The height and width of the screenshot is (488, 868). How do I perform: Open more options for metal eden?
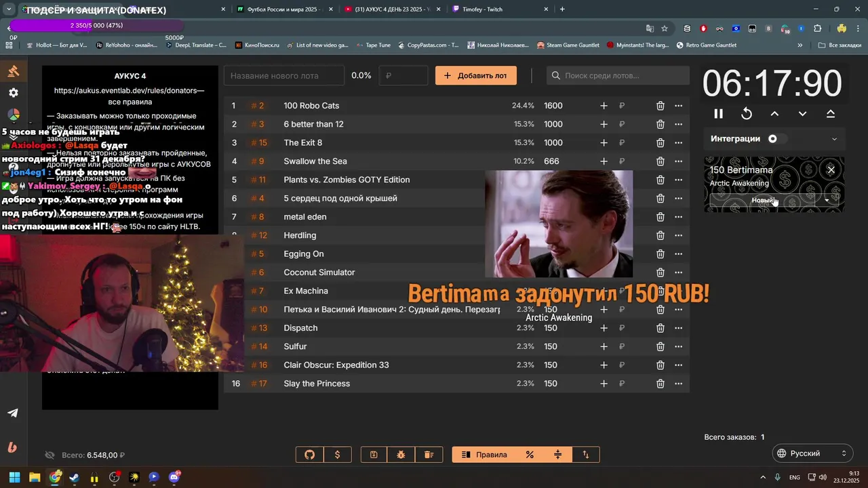click(x=678, y=217)
